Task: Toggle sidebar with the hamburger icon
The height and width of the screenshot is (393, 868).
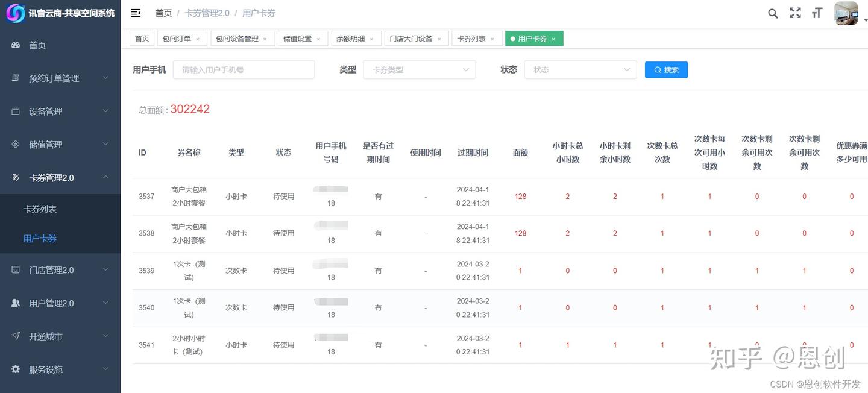Action: [x=136, y=13]
